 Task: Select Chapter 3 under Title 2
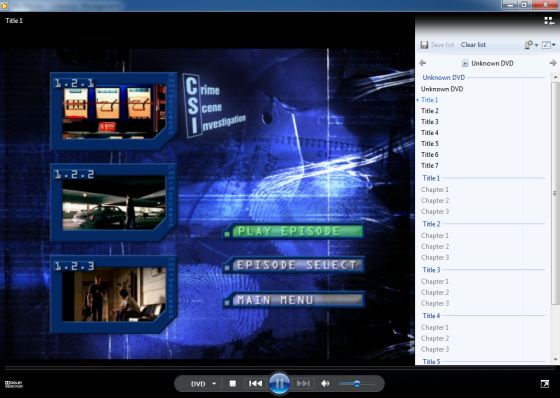(x=435, y=258)
